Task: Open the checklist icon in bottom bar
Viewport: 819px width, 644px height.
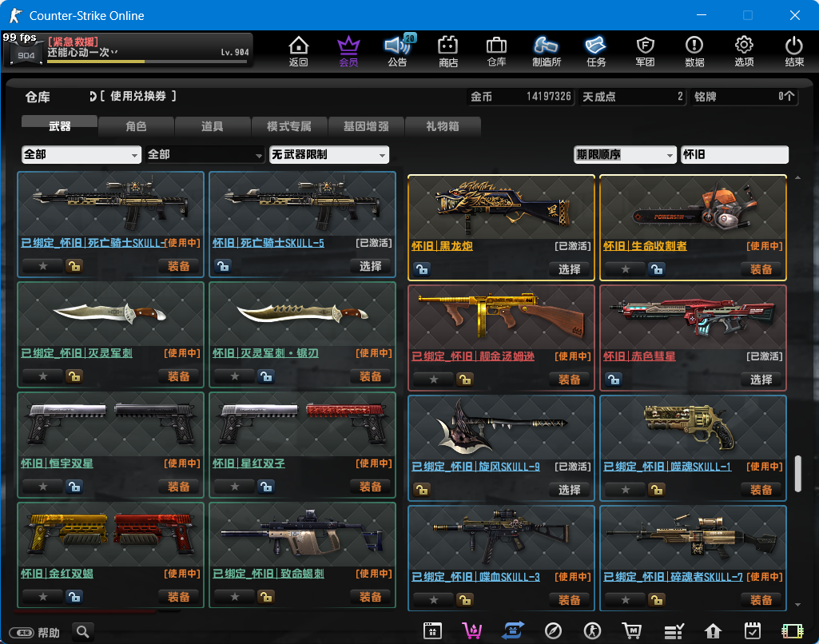Action: pyautogui.click(x=674, y=631)
